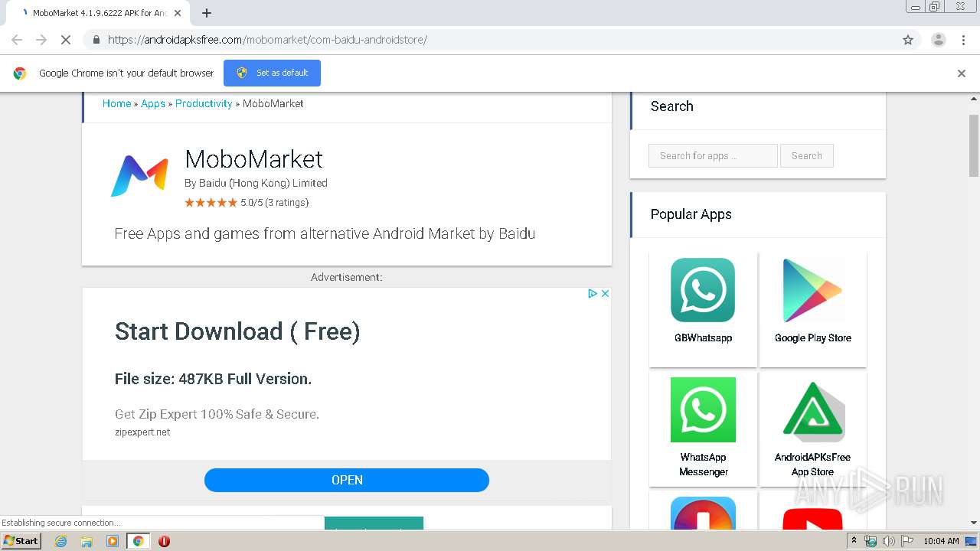Click the OPEN ad button
The image size is (980, 551).
coord(347,480)
